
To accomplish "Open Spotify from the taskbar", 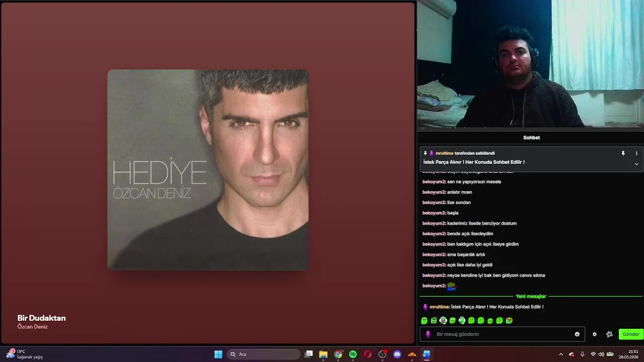I will [353, 354].
